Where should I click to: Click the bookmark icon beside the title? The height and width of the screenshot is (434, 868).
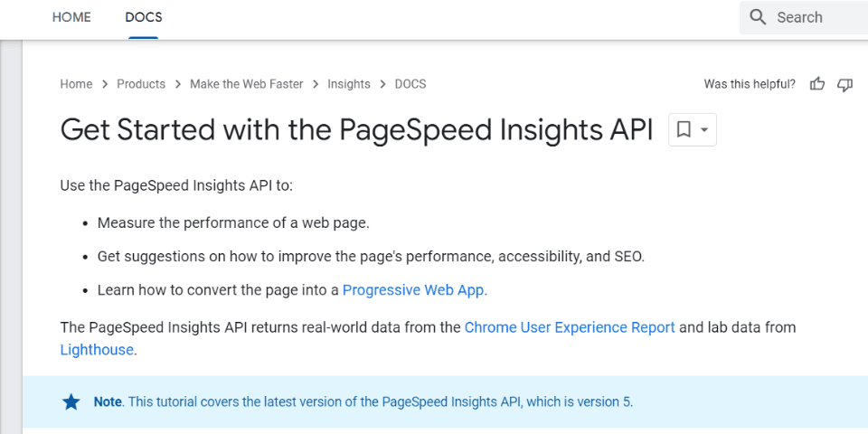[x=684, y=129]
